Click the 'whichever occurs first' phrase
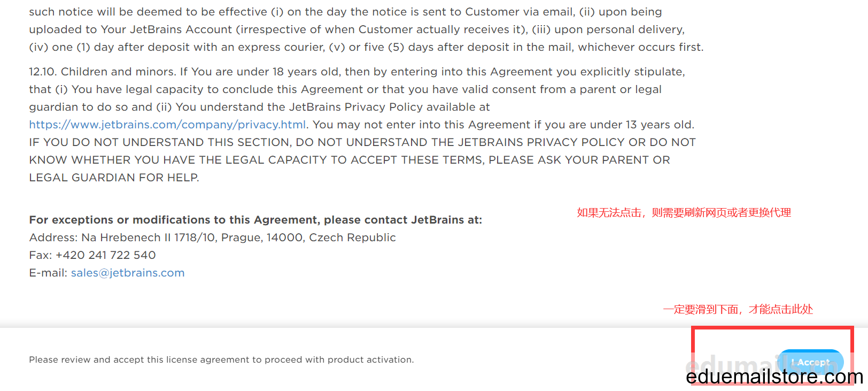Viewport: 868px width, 391px height. click(640, 47)
